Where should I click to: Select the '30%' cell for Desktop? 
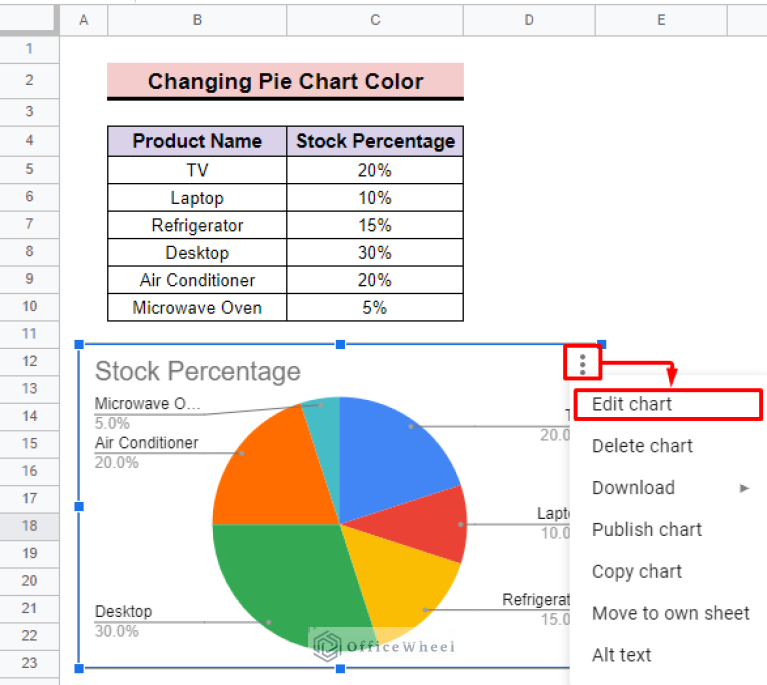pyautogui.click(x=375, y=252)
